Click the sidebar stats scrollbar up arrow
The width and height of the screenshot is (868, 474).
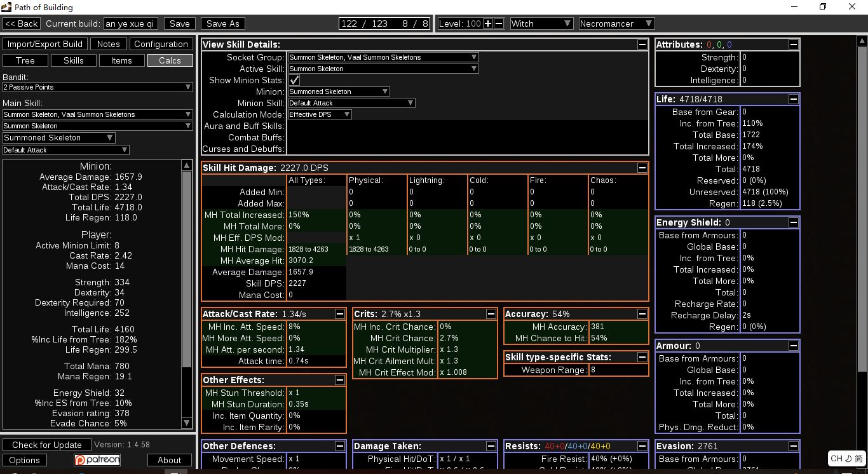187,166
